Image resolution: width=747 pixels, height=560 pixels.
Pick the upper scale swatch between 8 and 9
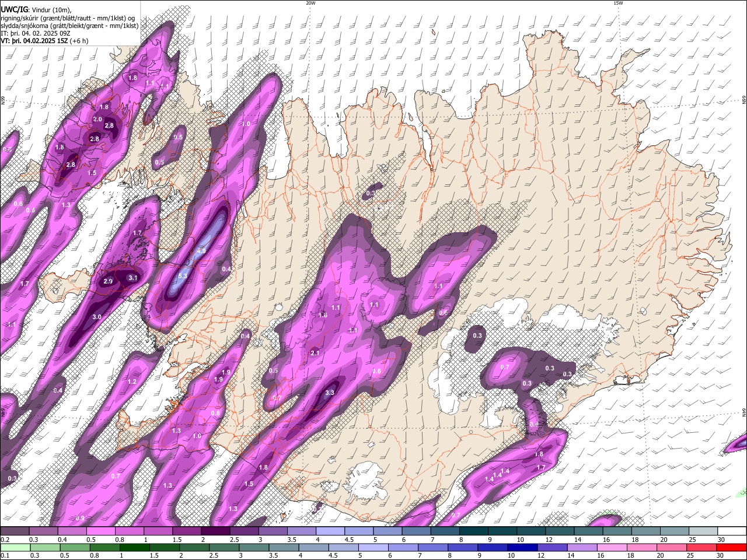474,531
